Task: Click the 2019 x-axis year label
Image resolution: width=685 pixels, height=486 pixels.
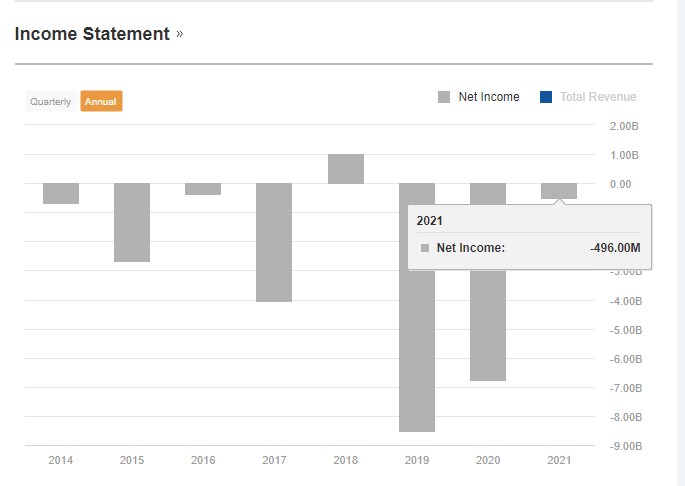Action: [x=417, y=460]
